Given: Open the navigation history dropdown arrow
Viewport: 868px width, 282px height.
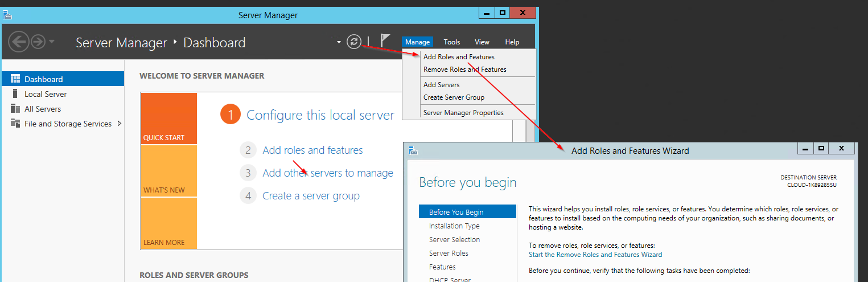Looking at the screenshot, I should 52,42.
